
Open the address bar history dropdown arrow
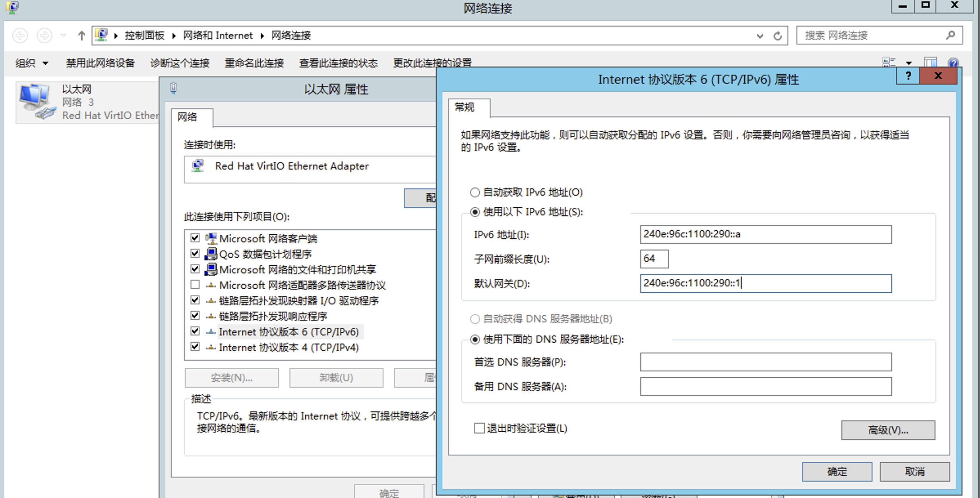point(760,36)
